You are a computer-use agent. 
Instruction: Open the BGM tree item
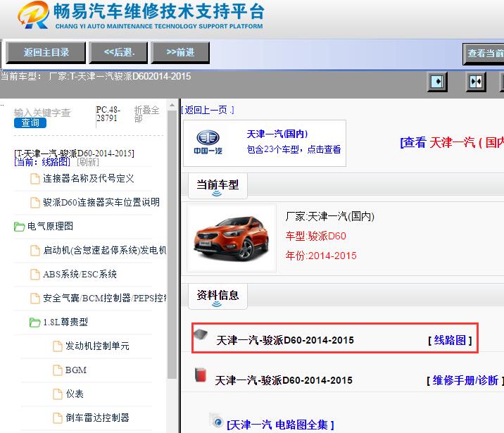[x=76, y=370]
